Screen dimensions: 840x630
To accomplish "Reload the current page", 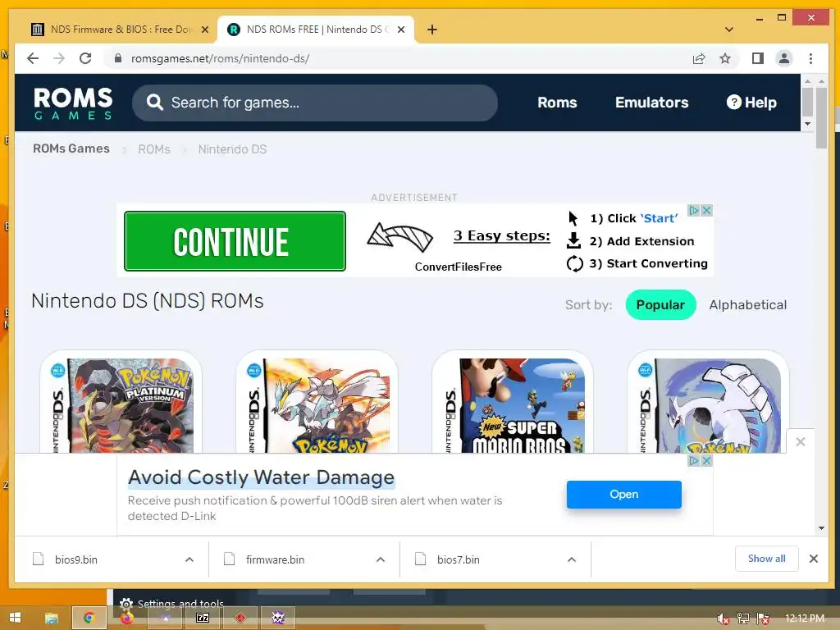I will 85,58.
